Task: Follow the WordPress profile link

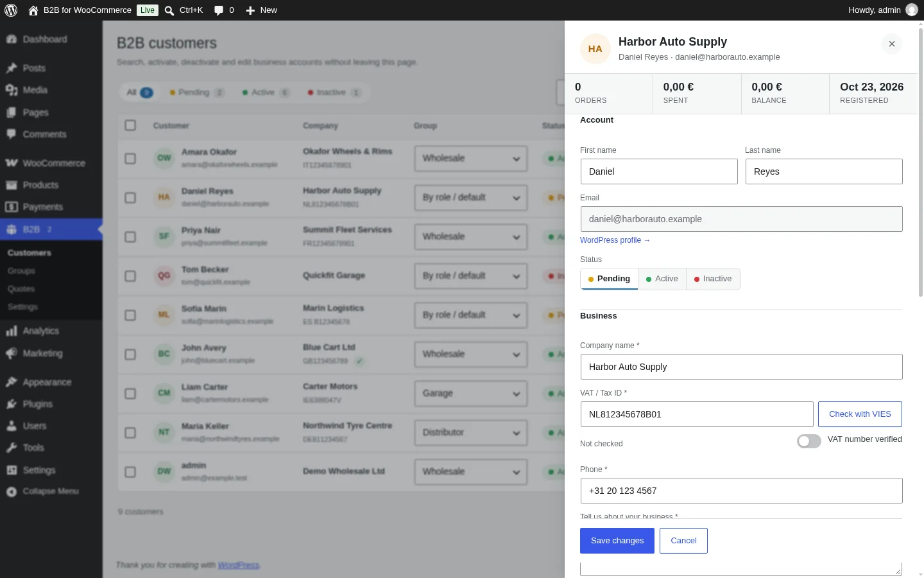Action: click(615, 240)
